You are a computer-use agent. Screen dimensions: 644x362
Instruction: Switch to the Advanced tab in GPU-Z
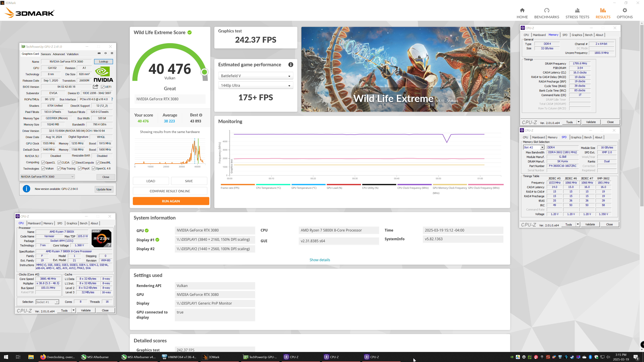(x=59, y=54)
